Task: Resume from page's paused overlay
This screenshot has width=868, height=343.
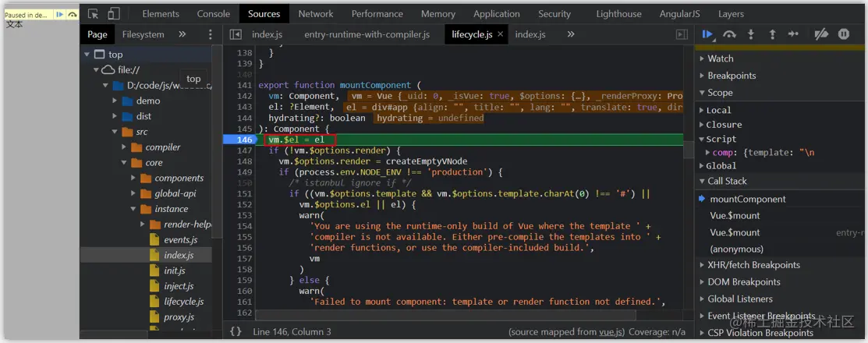Action: (59, 15)
